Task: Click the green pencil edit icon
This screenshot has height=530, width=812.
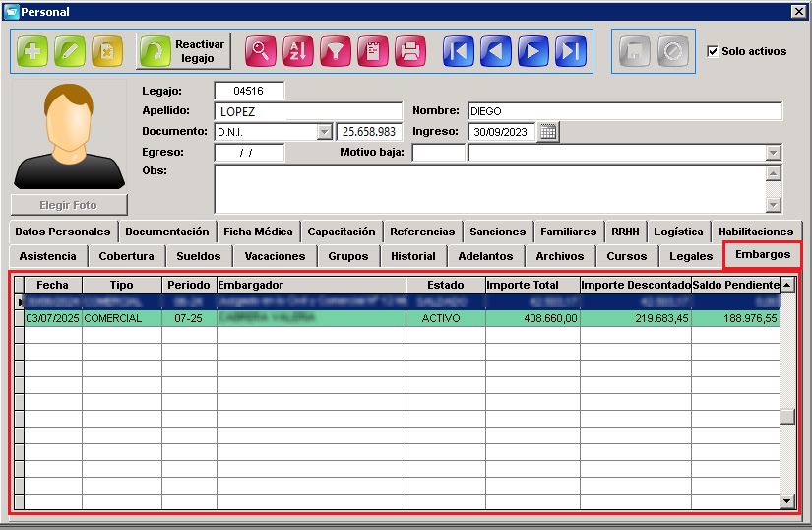Action: [70, 51]
